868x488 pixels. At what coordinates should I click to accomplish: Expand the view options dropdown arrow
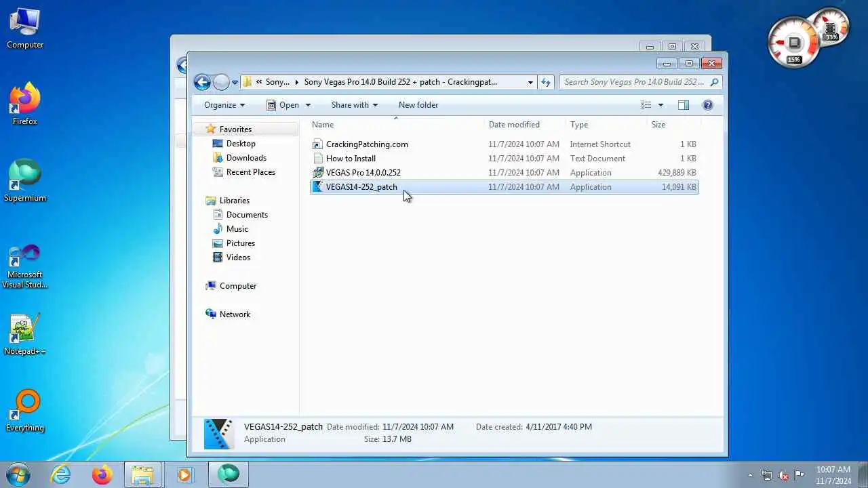pyautogui.click(x=660, y=105)
